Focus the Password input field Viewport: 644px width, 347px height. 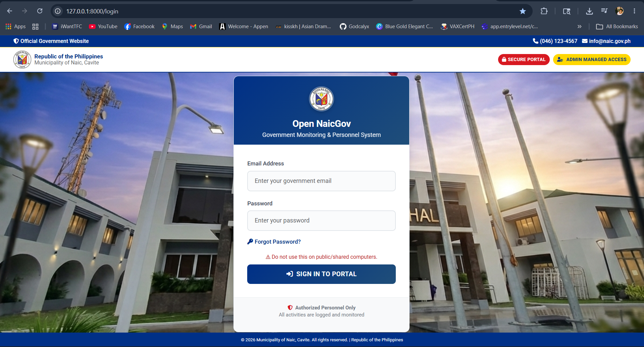(x=321, y=220)
